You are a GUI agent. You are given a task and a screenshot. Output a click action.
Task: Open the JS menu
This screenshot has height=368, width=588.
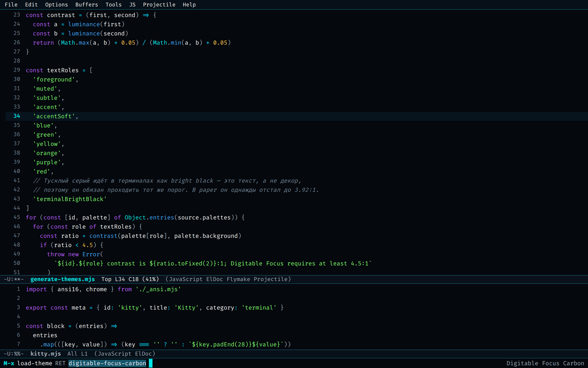[x=132, y=5]
